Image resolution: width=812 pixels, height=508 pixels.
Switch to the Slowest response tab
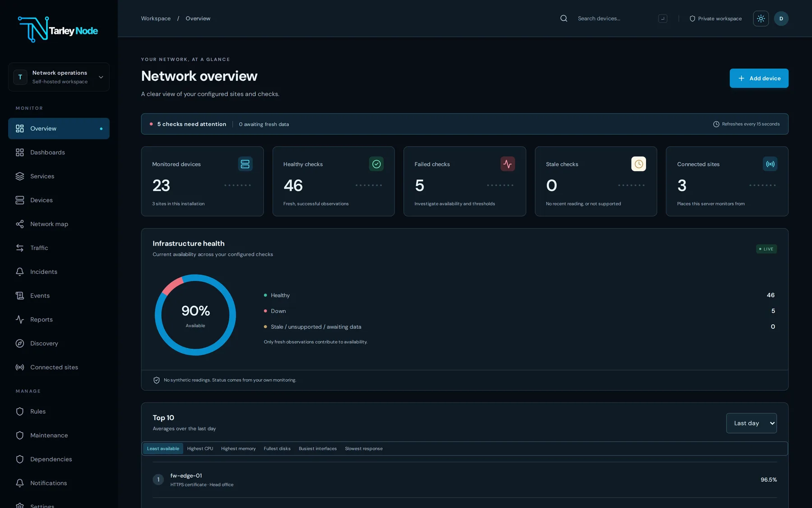click(x=364, y=449)
